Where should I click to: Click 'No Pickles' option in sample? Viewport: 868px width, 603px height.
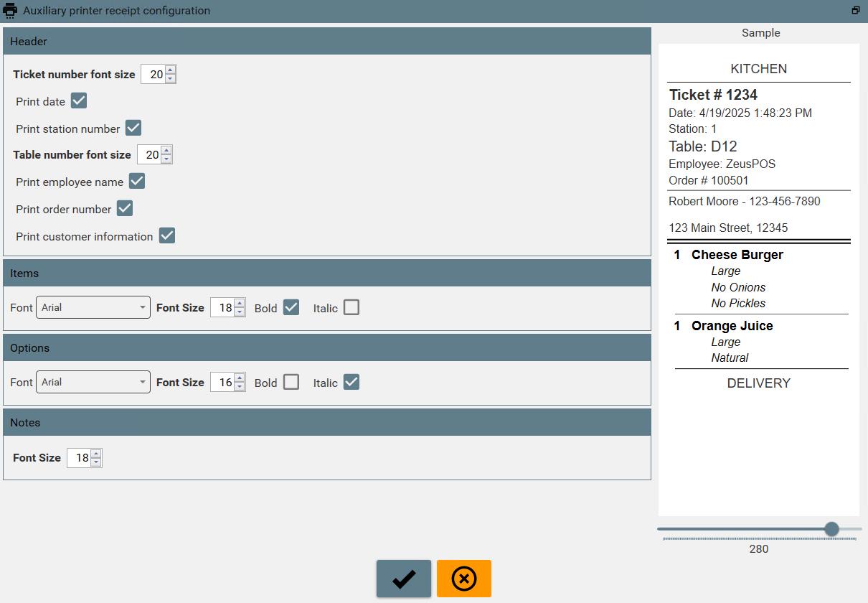(738, 303)
